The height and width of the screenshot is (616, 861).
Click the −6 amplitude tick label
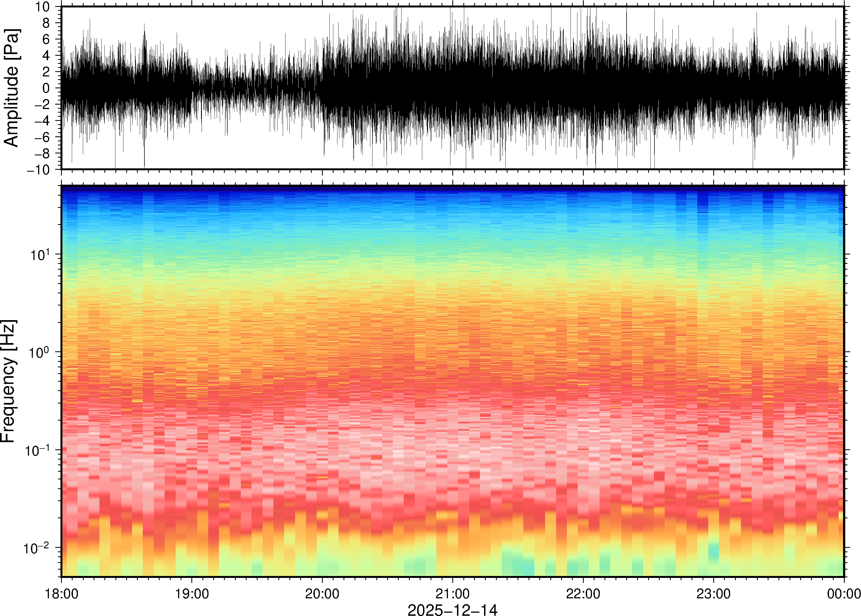coord(42,137)
